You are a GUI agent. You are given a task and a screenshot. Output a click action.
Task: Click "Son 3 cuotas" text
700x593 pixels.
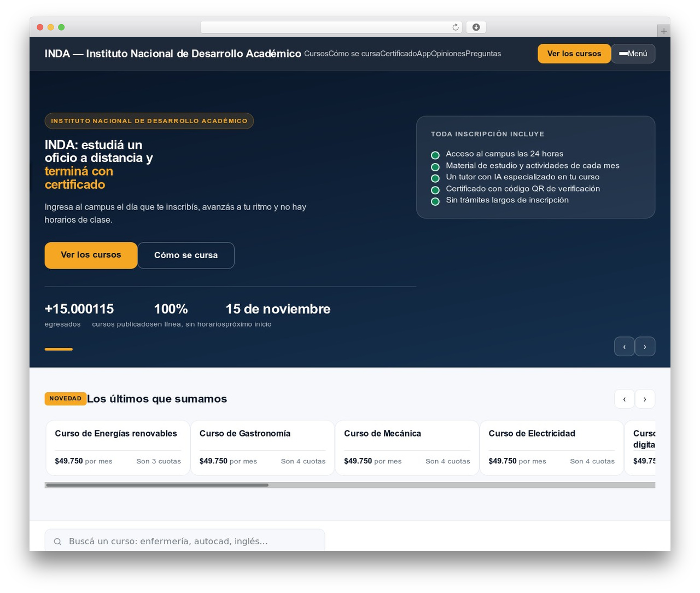[x=159, y=461]
